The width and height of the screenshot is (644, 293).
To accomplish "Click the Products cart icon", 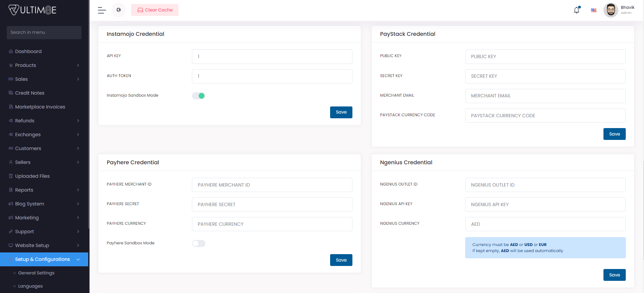I will click(11, 65).
